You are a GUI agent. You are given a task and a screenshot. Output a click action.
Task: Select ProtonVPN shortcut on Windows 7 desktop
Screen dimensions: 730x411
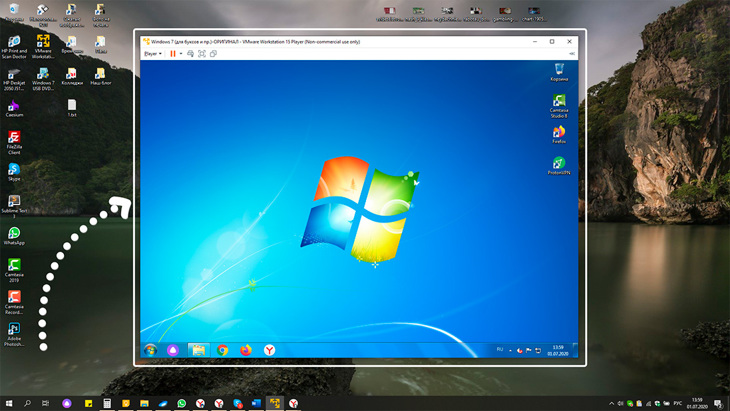559,166
